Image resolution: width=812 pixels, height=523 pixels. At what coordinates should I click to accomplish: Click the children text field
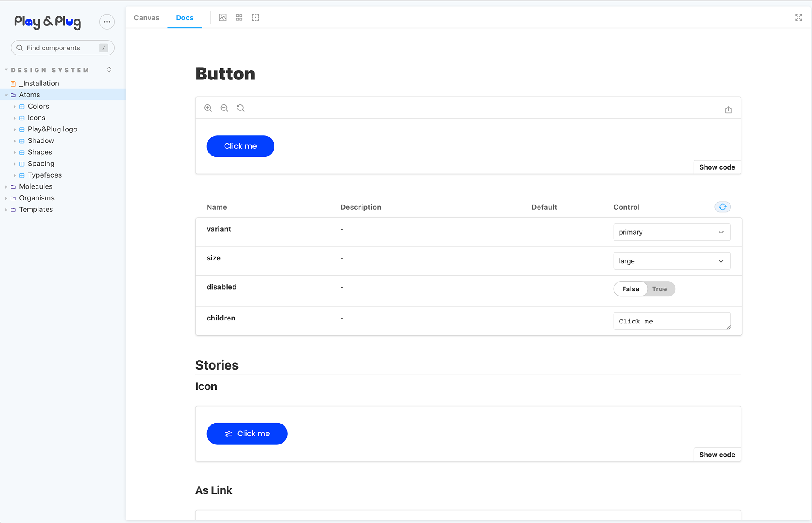672,321
